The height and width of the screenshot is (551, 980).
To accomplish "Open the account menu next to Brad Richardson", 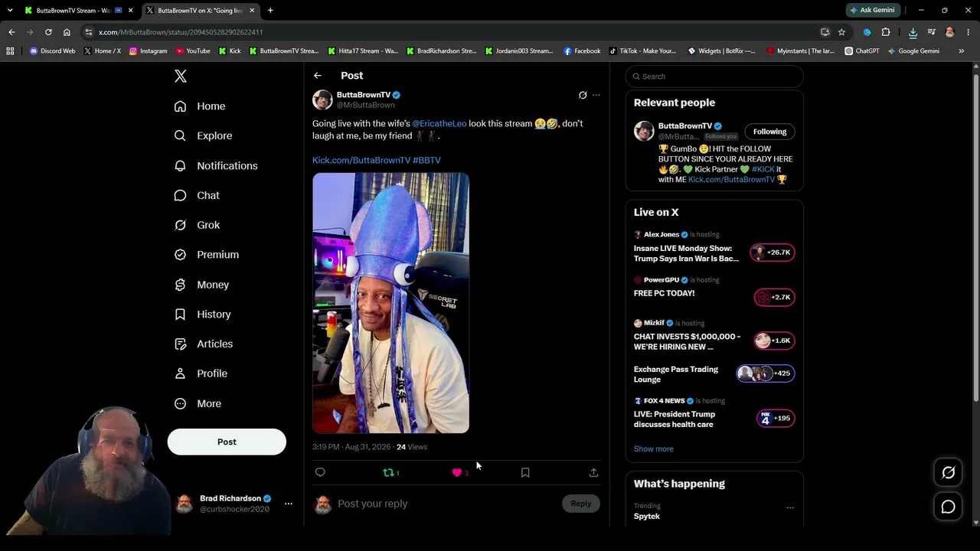I will [289, 504].
